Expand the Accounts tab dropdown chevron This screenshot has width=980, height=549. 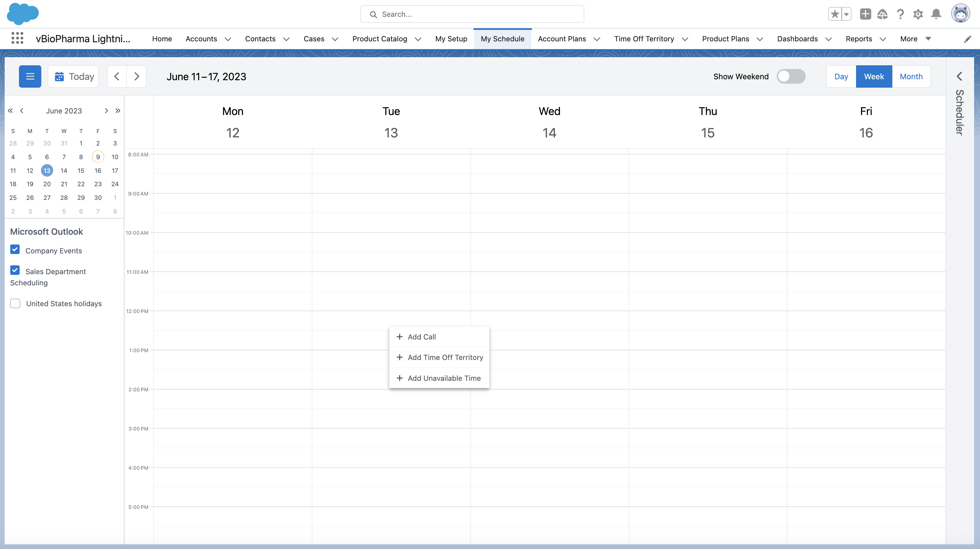[x=228, y=39]
